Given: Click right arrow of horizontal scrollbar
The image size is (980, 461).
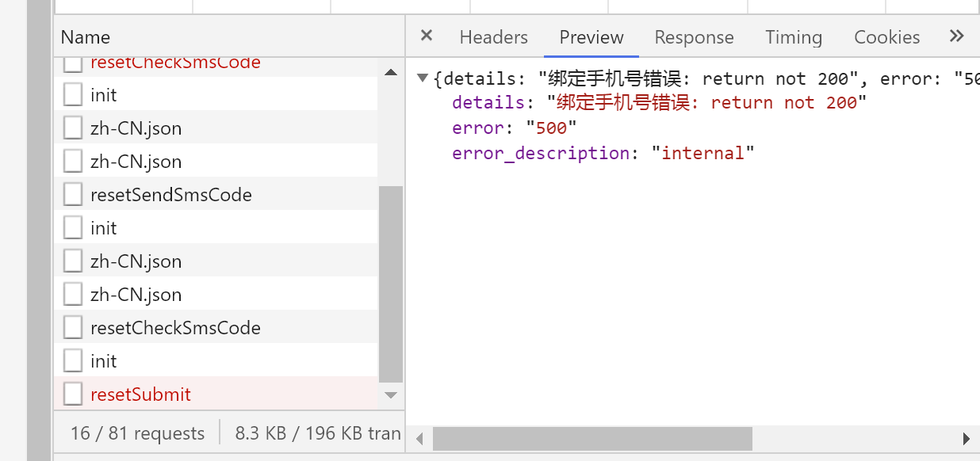Looking at the screenshot, I should [x=966, y=438].
